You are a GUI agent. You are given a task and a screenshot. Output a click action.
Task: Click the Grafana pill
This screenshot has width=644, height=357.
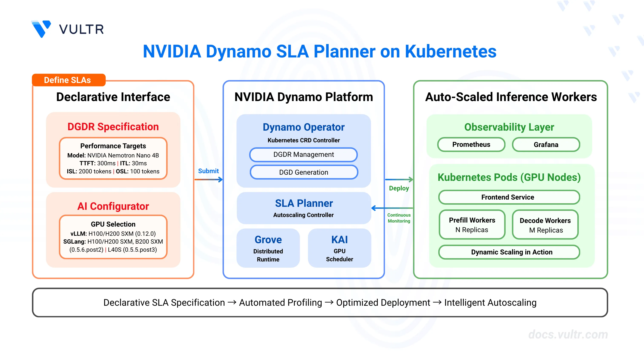pyautogui.click(x=546, y=144)
